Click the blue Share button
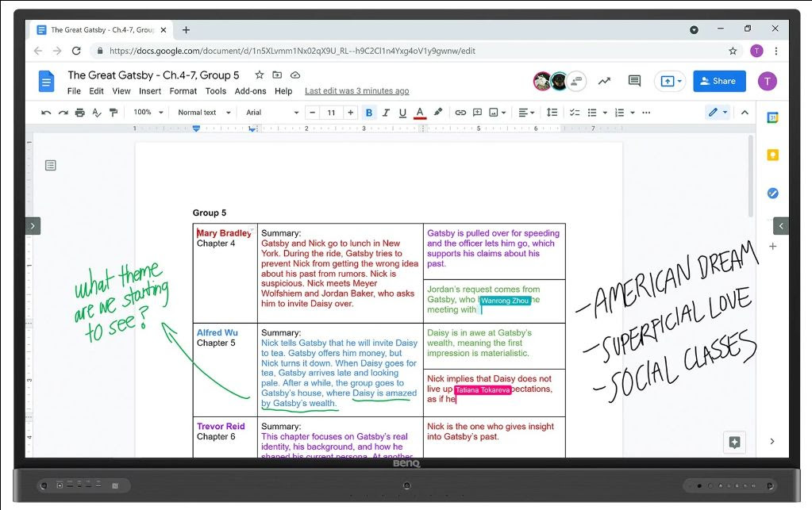The image size is (812, 510). click(x=719, y=81)
